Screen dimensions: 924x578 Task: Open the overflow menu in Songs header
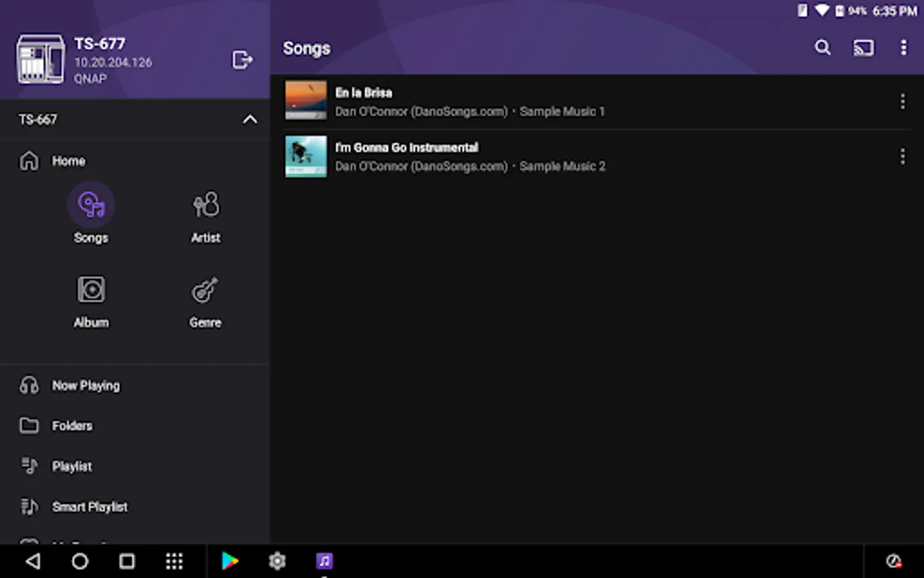click(903, 48)
